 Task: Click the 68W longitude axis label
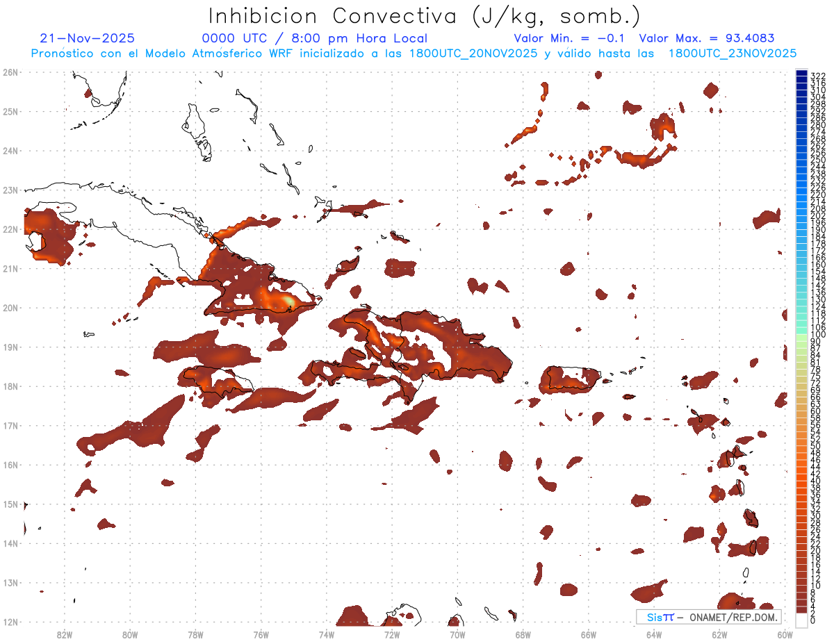point(523,634)
